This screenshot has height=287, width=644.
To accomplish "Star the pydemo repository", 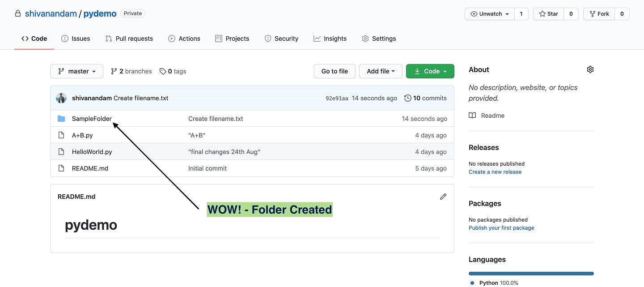I will 548,13.
